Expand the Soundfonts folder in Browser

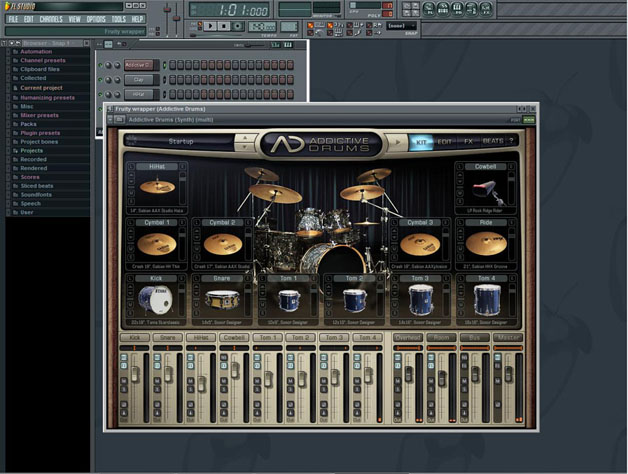click(36, 195)
